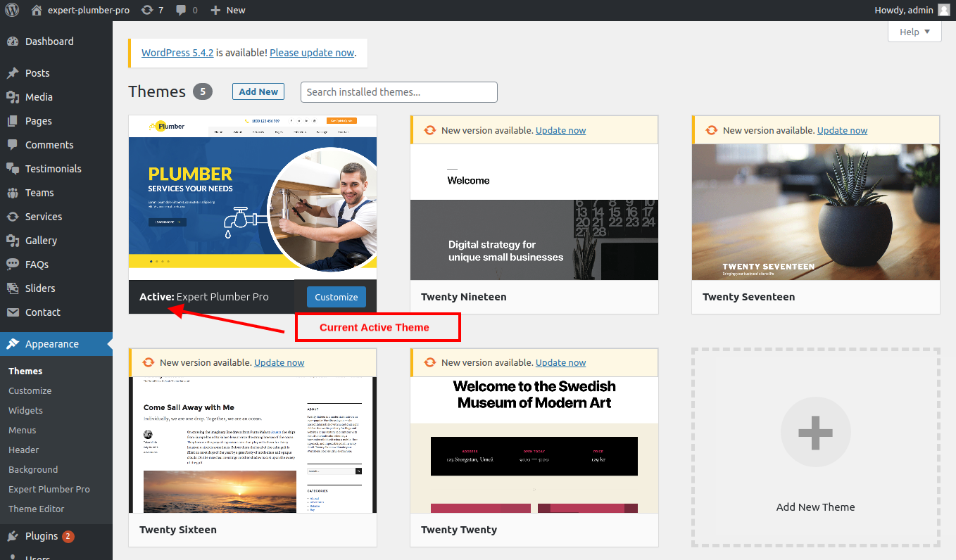Click update icon on Twenty Twenty notice

(429, 362)
